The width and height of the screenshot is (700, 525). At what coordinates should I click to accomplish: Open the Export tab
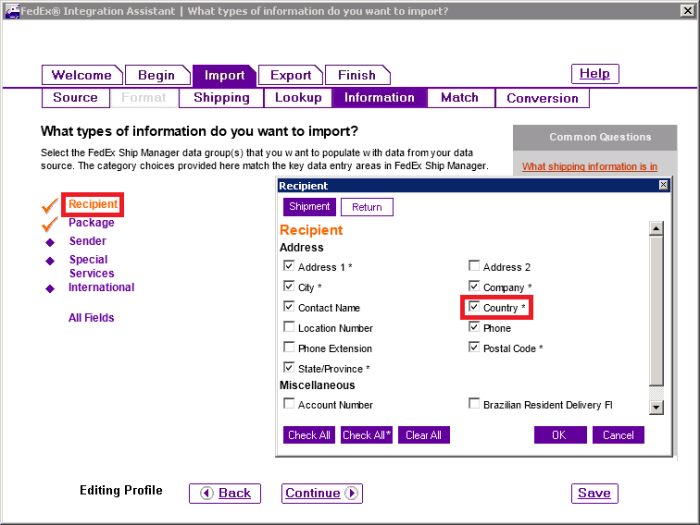(x=291, y=75)
